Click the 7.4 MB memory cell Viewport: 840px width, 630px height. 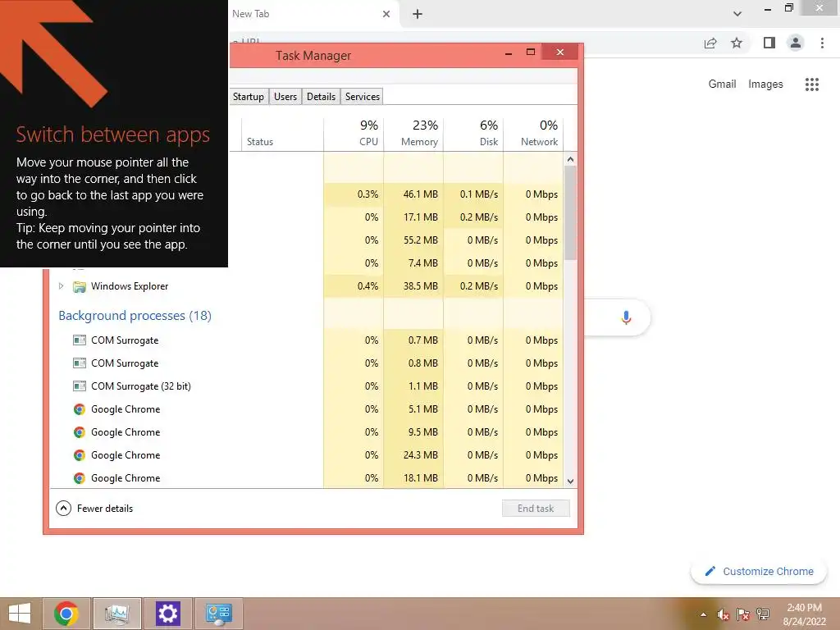point(413,263)
